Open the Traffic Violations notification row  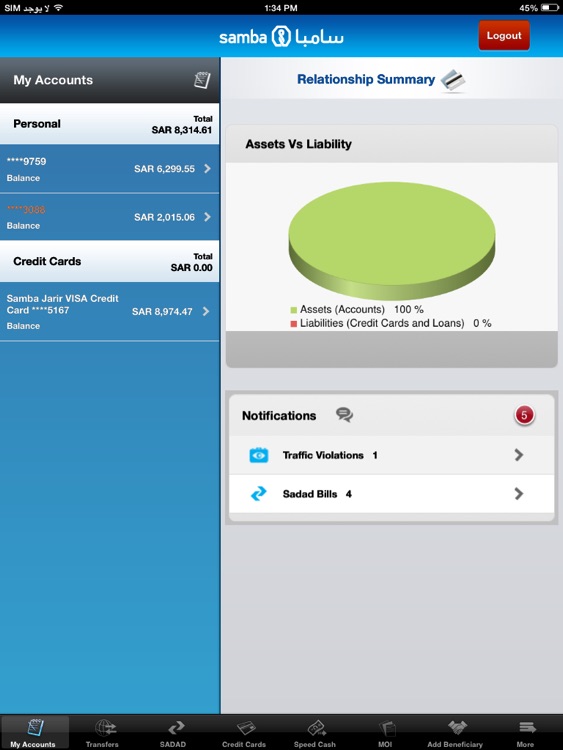click(x=392, y=455)
